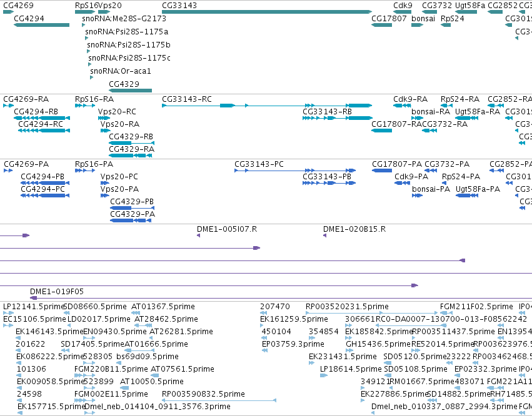This screenshot has height=416, width=532.
Task: Click the CG4269-RA transcript label
Action: click(26, 99)
